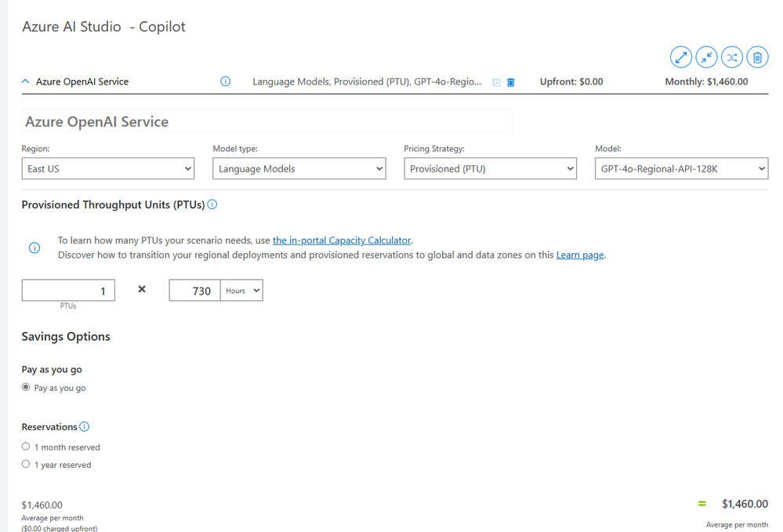Open the Model type dropdown

pyautogui.click(x=299, y=168)
